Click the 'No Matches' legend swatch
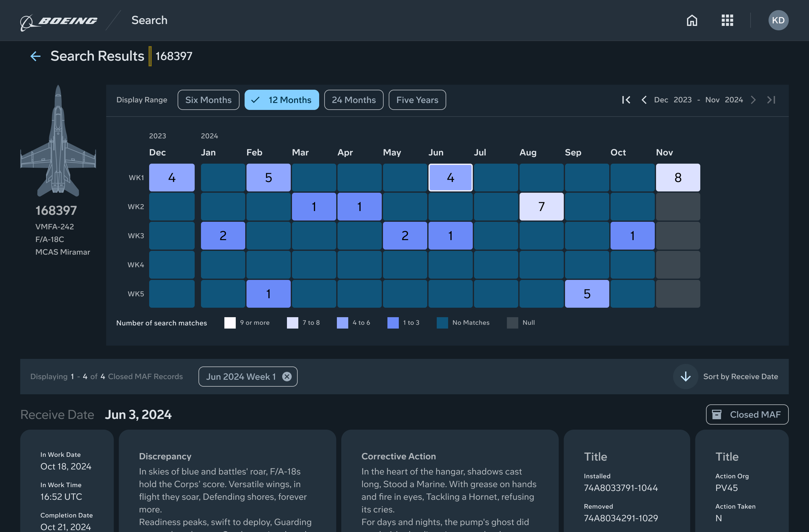The width and height of the screenshot is (809, 532). 442,323
